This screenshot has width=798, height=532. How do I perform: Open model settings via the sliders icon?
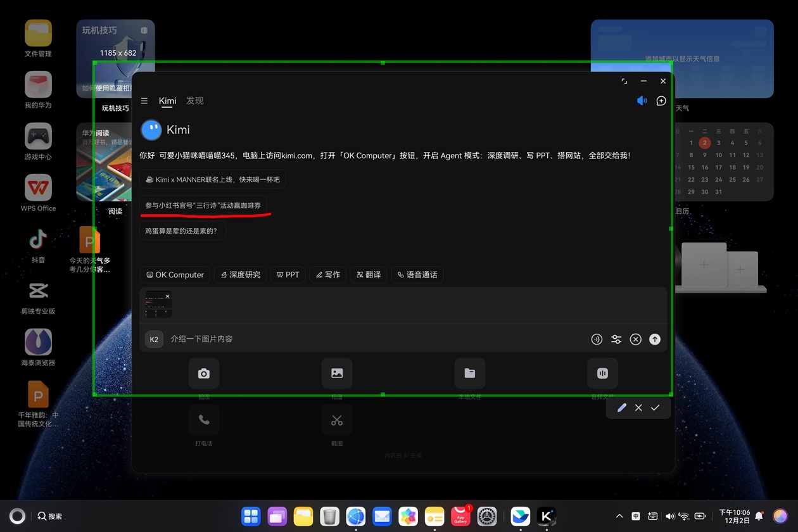click(x=616, y=339)
